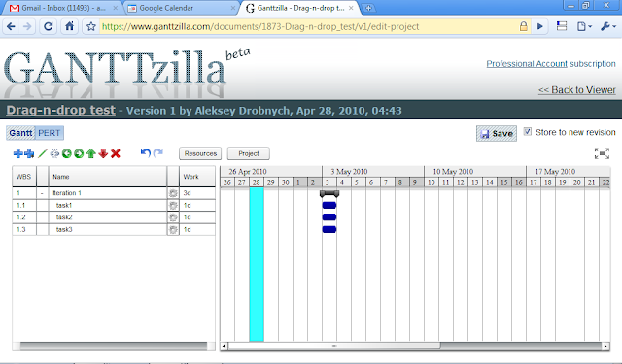
Task: Click the chart scrollbar right arrow
Action: point(605,346)
